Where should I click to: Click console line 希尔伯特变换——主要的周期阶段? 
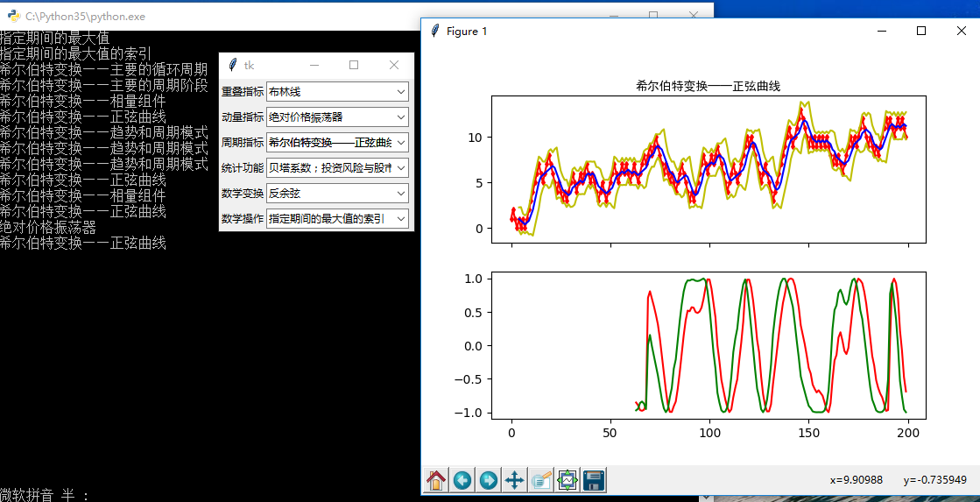[x=103, y=85]
